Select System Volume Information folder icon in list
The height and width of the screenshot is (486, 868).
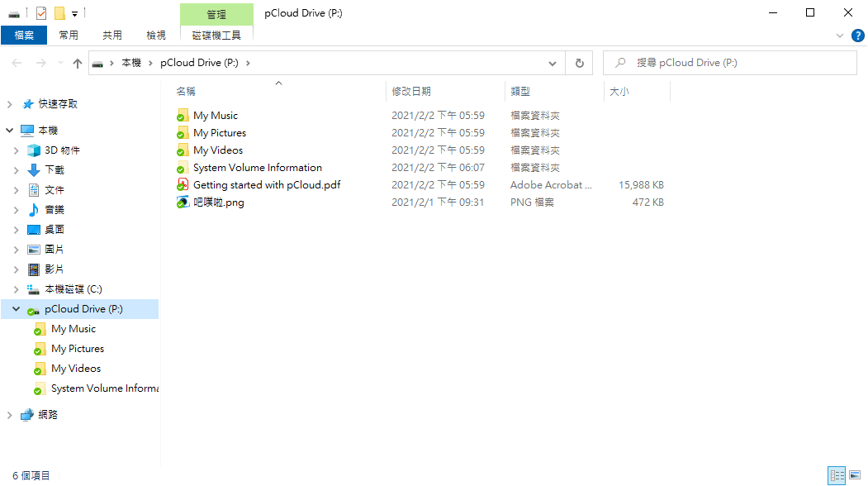(183, 167)
